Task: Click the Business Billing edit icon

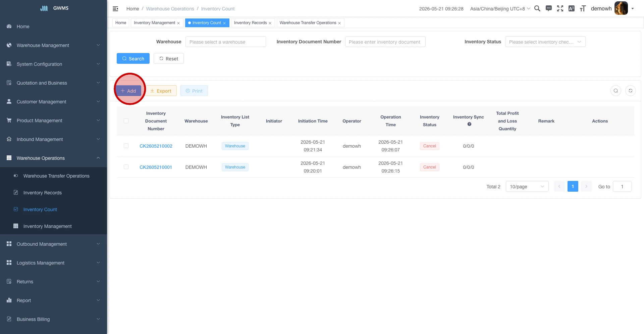Action: click(9, 319)
